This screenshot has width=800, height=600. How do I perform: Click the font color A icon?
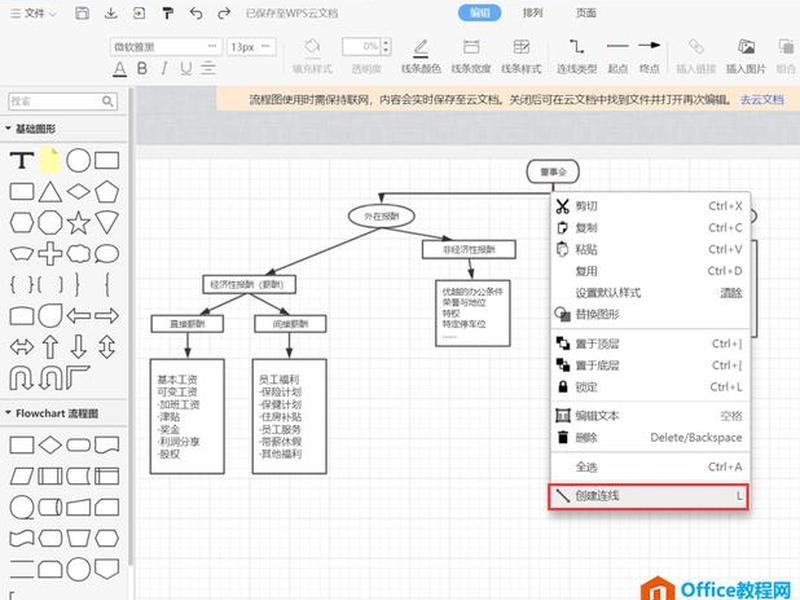(119, 69)
